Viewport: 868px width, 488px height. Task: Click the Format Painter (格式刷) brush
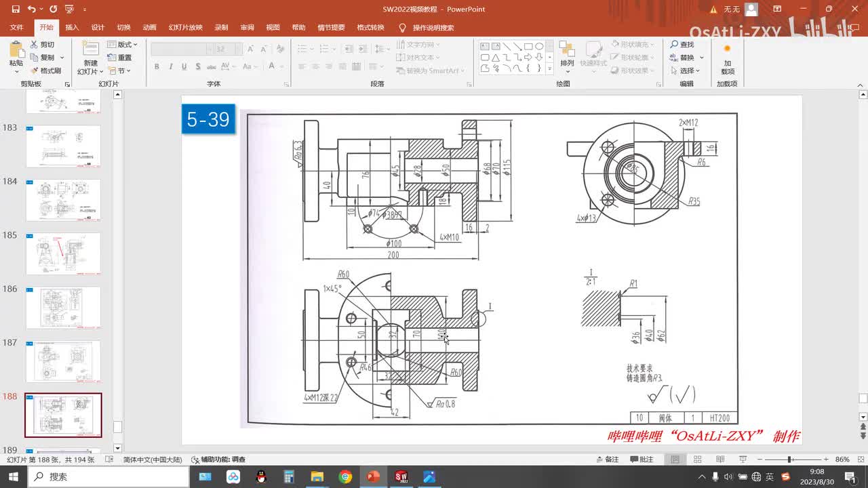pos(45,70)
